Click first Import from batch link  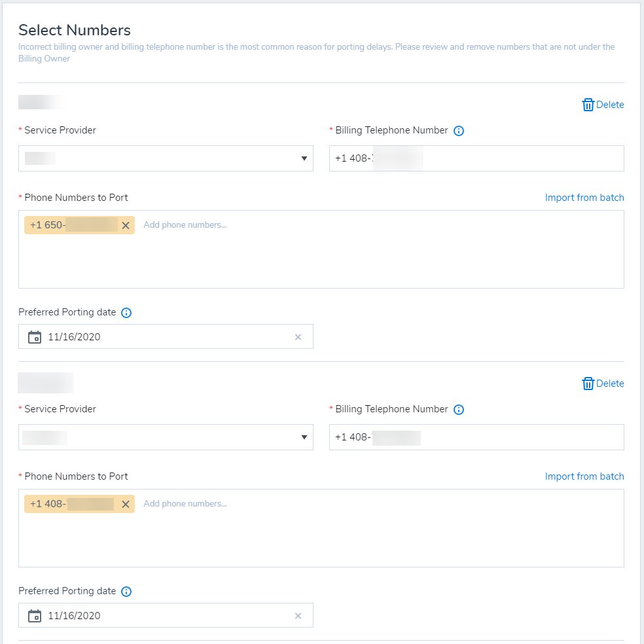coord(584,198)
